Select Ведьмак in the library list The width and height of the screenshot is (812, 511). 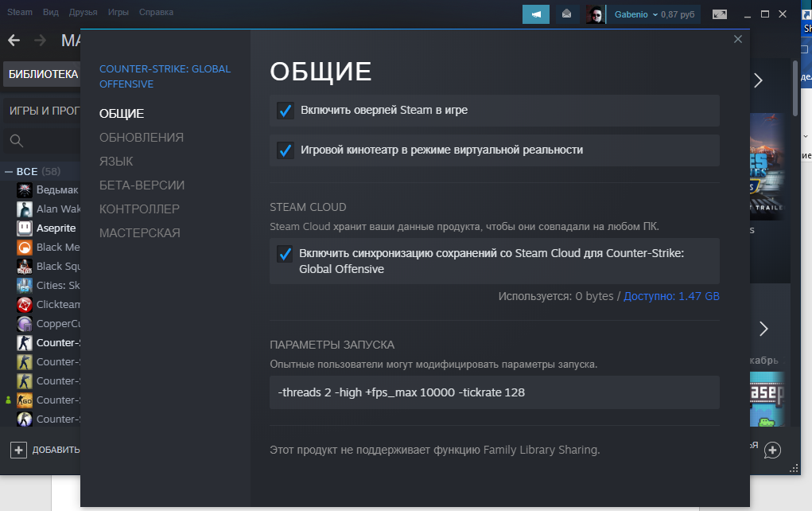click(57, 190)
